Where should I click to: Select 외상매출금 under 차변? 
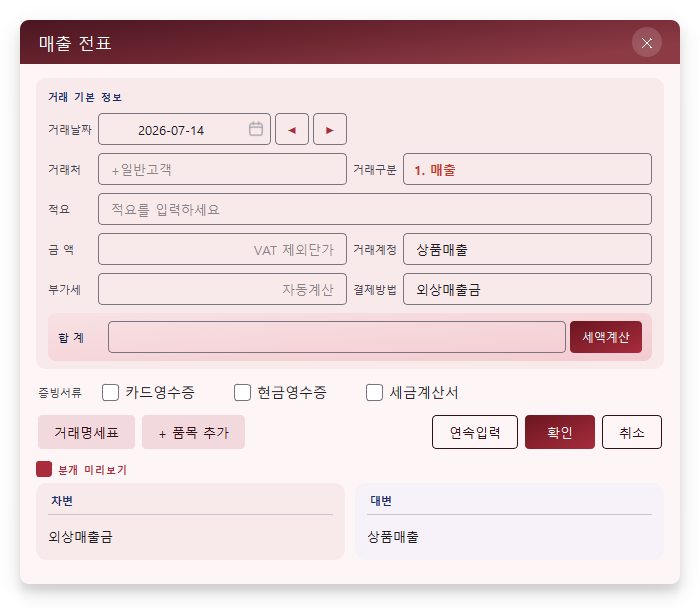click(80, 537)
